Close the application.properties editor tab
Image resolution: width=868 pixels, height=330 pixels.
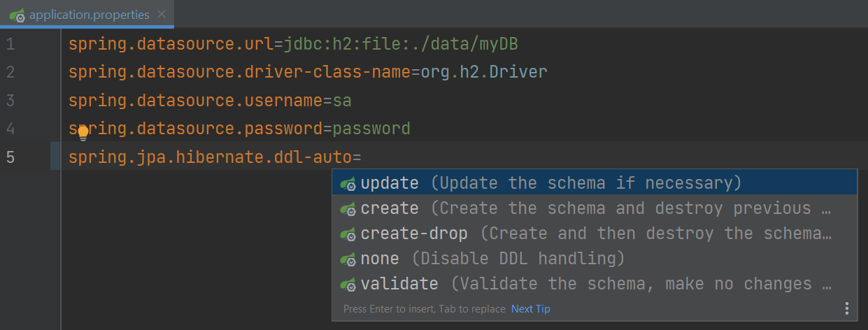tap(162, 15)
